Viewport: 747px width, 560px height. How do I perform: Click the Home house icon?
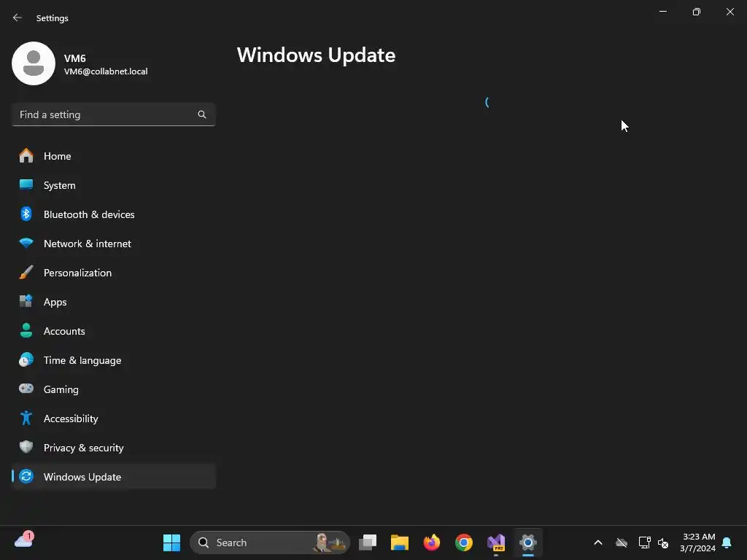click(x=26, y=156)
